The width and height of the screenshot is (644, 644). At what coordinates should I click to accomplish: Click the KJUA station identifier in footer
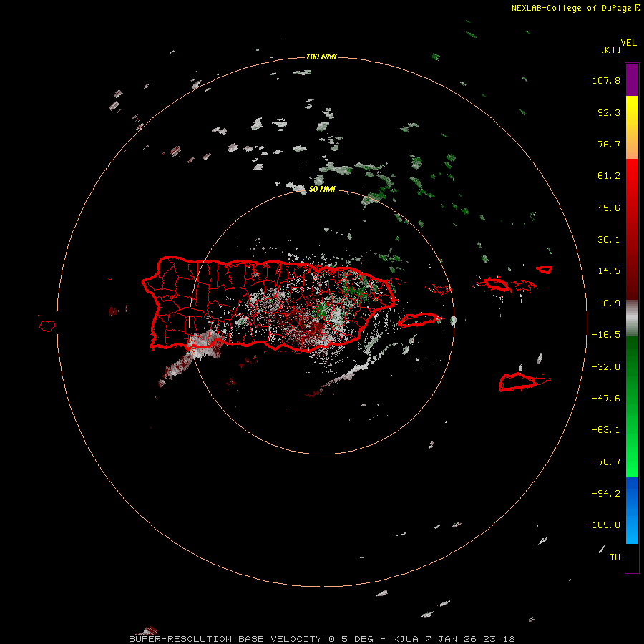point(406,639)
